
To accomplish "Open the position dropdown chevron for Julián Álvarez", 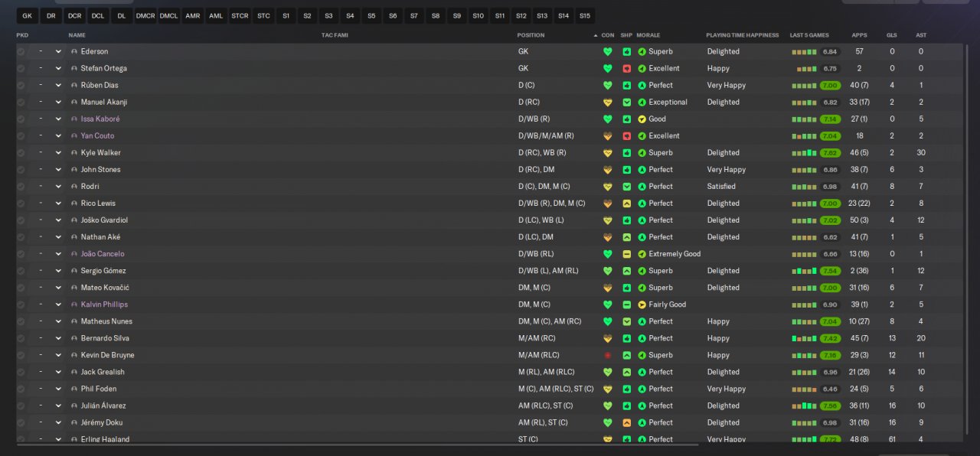I will point(58,406).
